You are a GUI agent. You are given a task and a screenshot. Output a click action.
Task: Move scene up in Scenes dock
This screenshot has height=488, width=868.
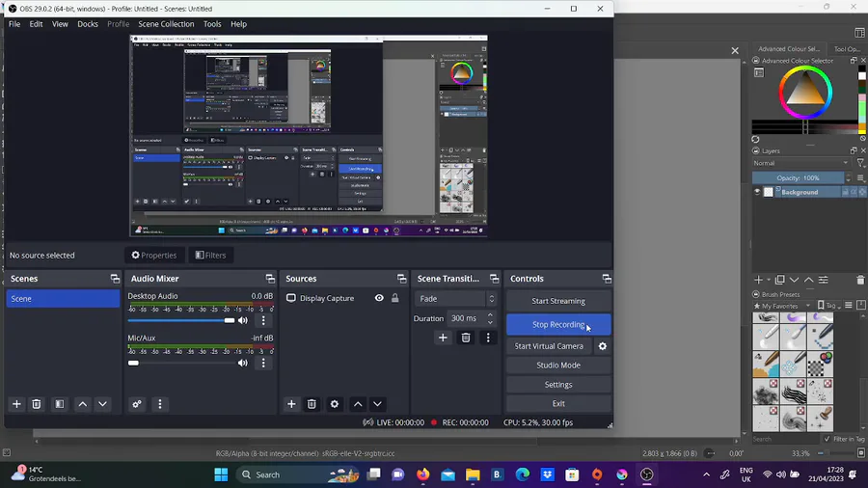coord(83,404)
